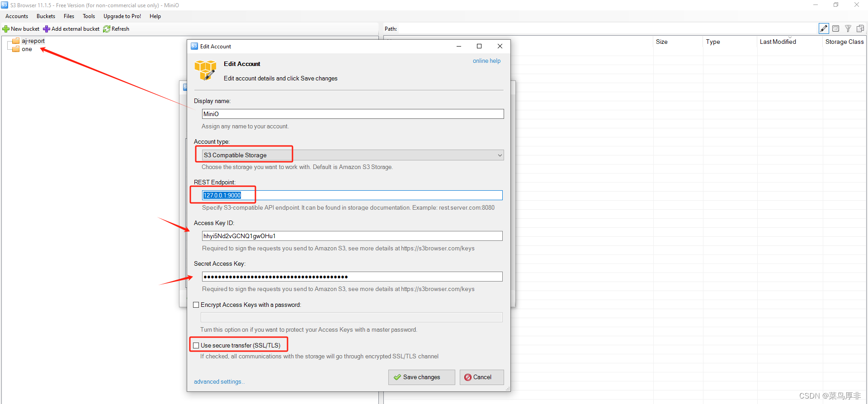Click into the Display name field
This screenshot has height=404, width=868.
click(353, 114)
